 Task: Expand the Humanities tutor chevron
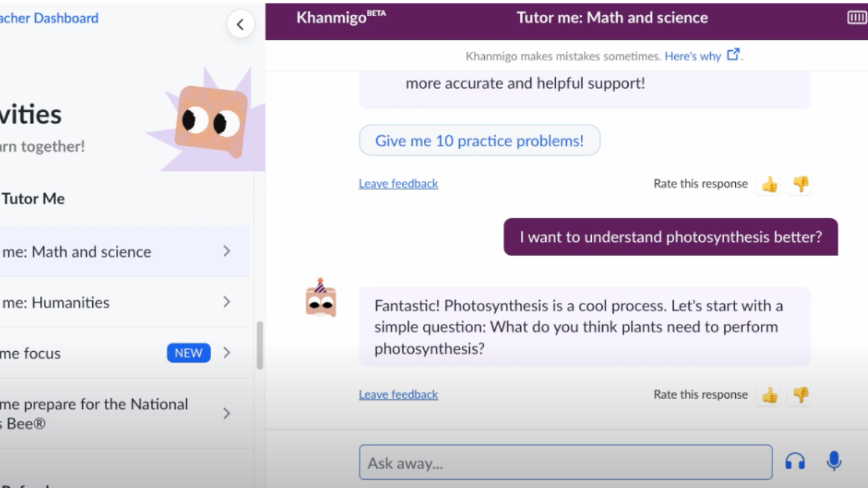click(226, 302)
